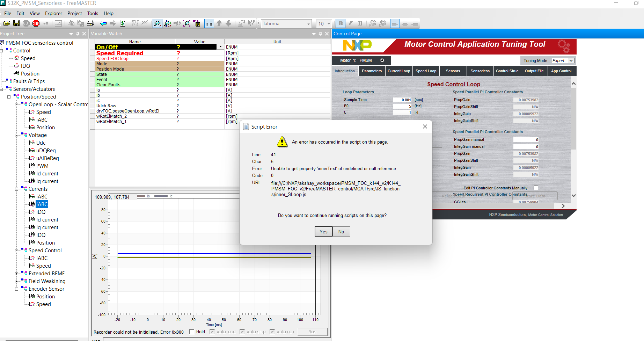Image resolution: width=644 pixels, height=341 pixels.
Task: Activate the context help arrow icon
Action: 251,23
